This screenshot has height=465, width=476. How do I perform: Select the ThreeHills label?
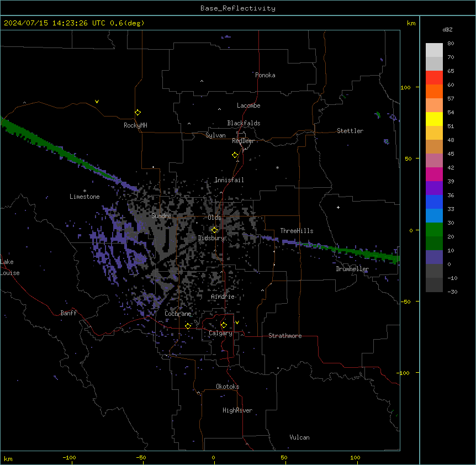click(x=297, y=231)
